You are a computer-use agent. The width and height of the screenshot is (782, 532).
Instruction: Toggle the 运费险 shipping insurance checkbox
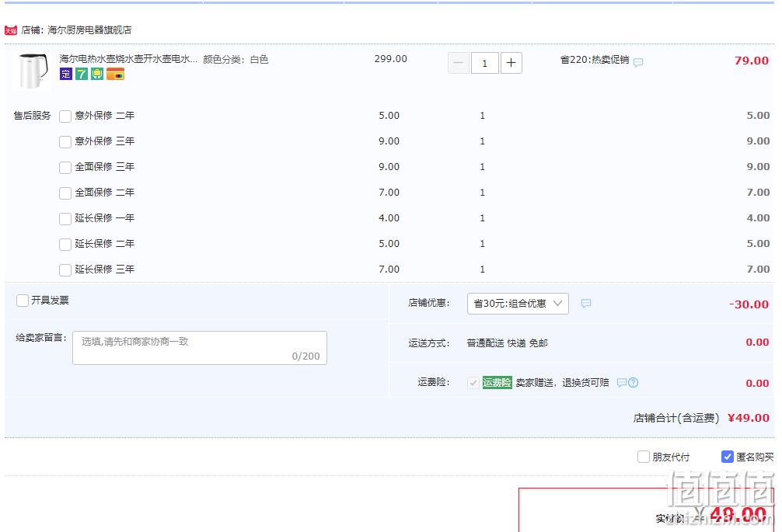pyautogui.click(x=473, y=383)
